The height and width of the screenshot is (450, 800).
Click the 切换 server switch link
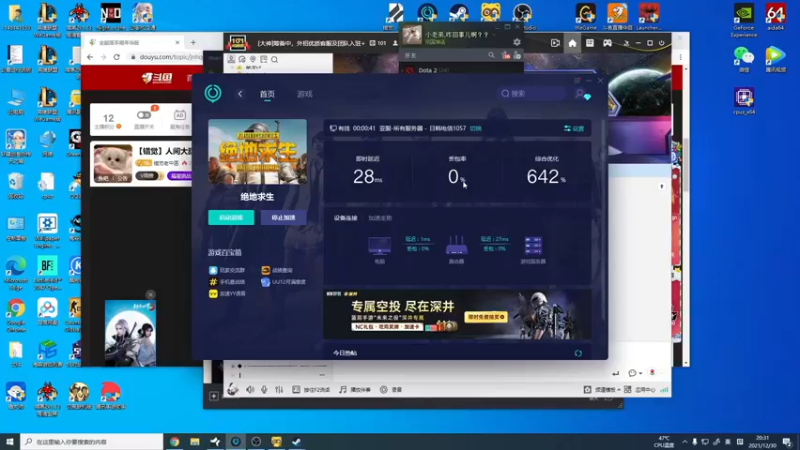pos(476,128)
